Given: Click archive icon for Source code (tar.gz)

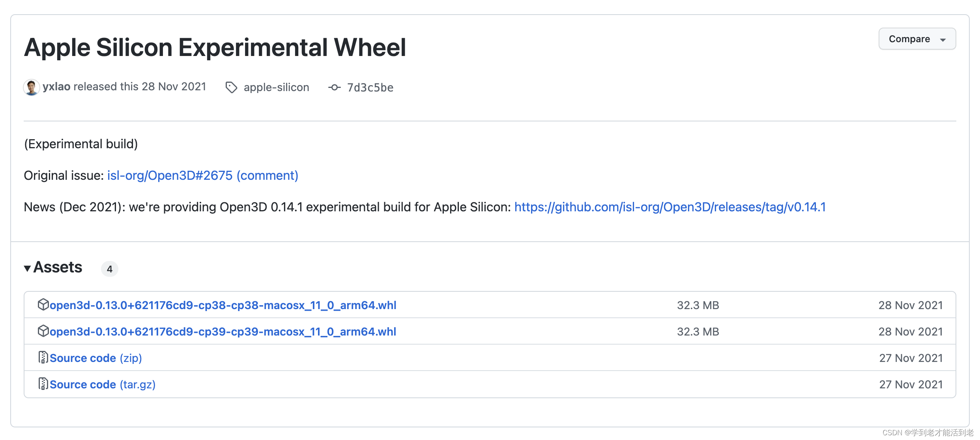Looking at the screenshot, I should coord(43,384).
